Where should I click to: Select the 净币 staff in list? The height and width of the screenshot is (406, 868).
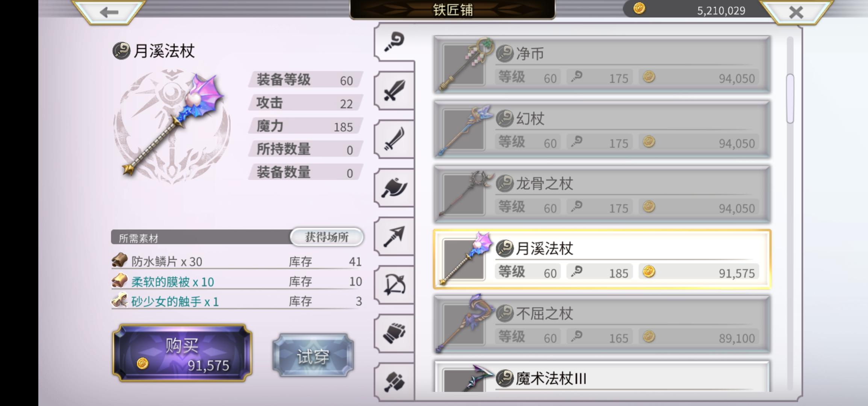(602, 64)
